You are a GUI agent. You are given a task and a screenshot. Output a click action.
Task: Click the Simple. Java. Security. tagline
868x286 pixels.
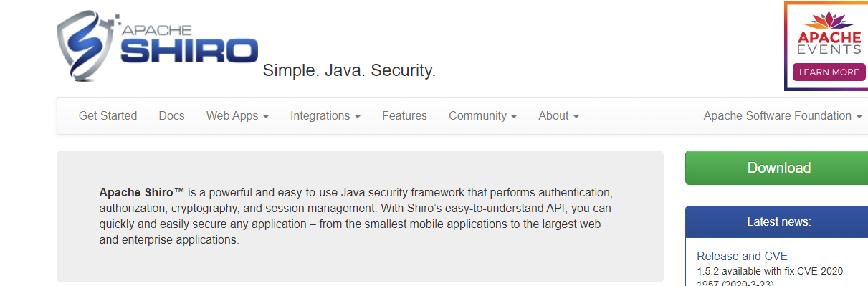coord(349,70)
